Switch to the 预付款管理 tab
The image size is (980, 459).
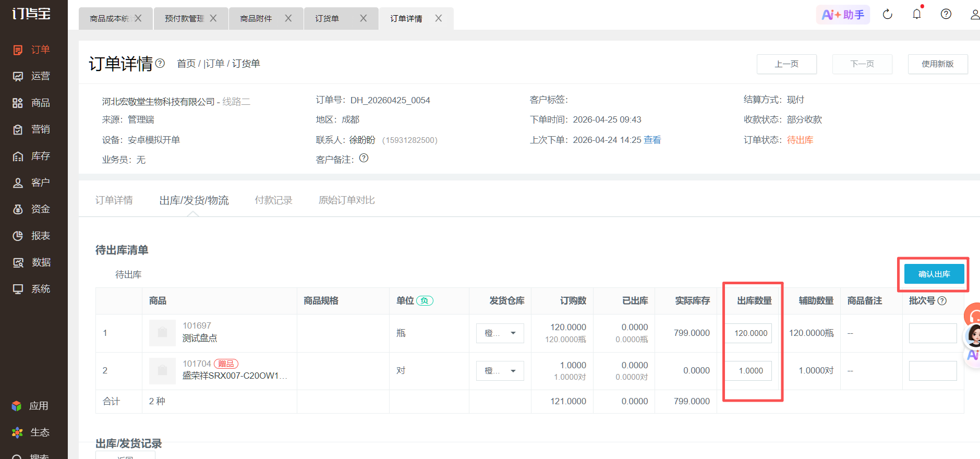(x=184, y=18)
